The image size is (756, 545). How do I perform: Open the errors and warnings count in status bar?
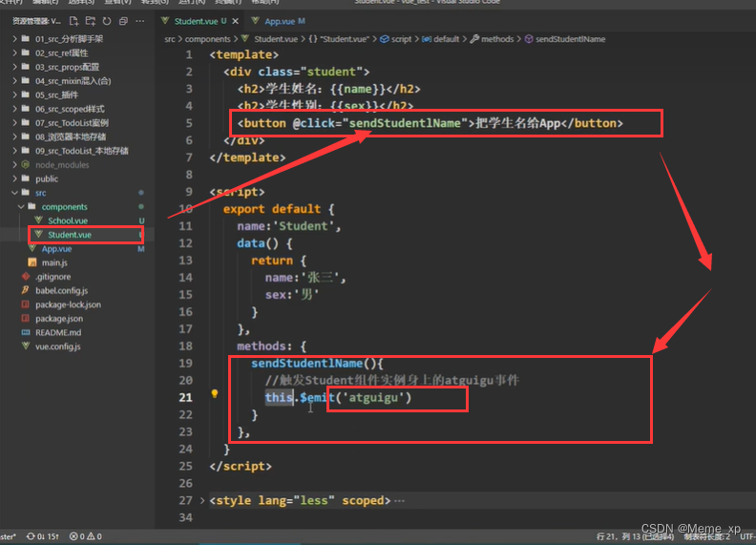point(85,536)
